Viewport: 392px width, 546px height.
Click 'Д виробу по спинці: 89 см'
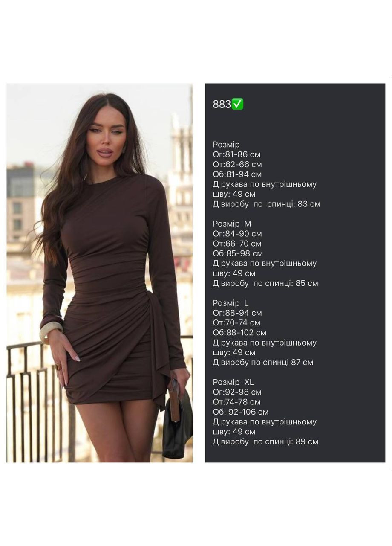point(265,442)
